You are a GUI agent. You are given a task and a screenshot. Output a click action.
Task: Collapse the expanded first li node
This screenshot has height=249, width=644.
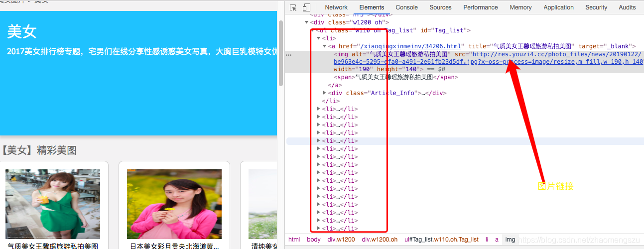pyautogui.click(x=319, y=38)
